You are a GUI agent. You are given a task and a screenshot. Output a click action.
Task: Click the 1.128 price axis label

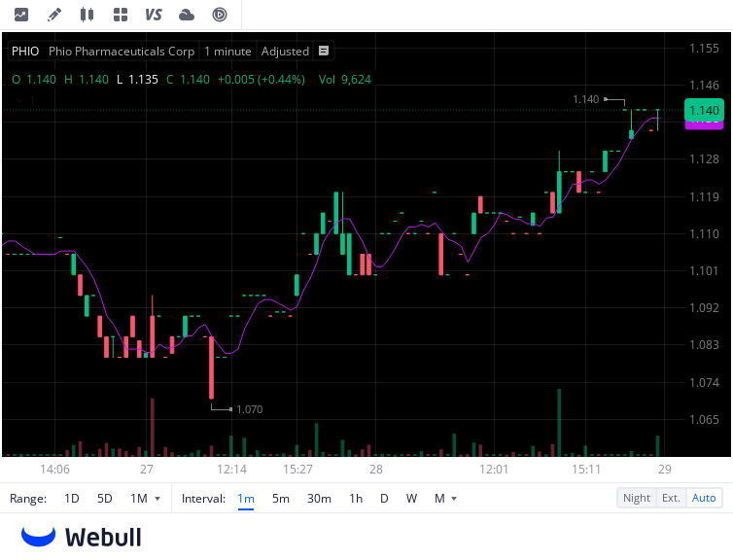tap(704, 158)
